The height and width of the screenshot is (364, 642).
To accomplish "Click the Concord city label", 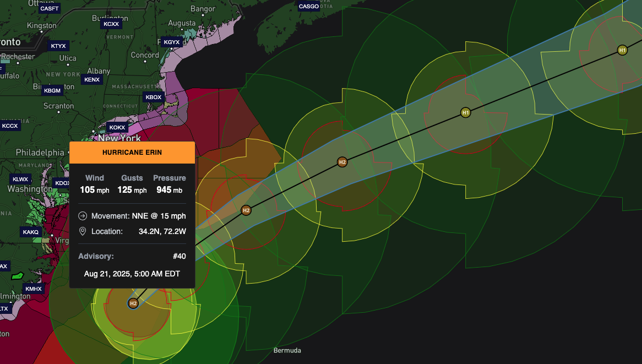I will click(x=145, y=55).
